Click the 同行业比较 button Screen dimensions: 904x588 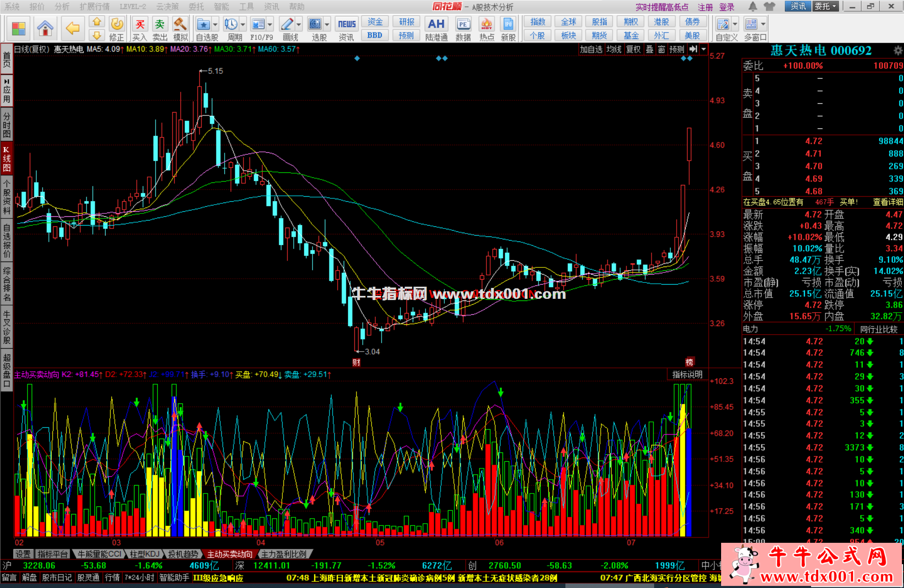tap(879, 329)
